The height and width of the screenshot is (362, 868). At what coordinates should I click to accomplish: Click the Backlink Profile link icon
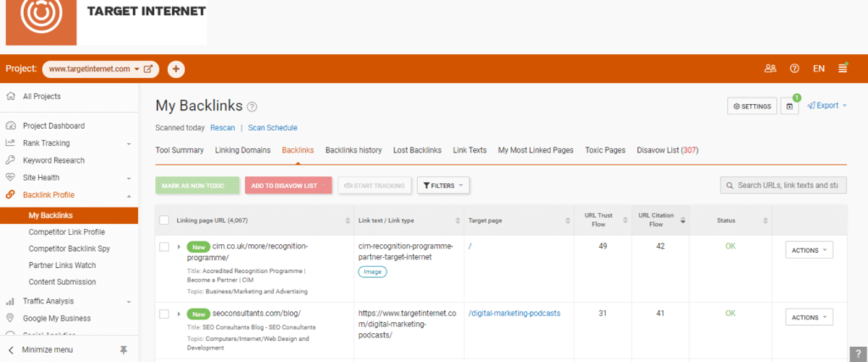click(x=10, y=195)
